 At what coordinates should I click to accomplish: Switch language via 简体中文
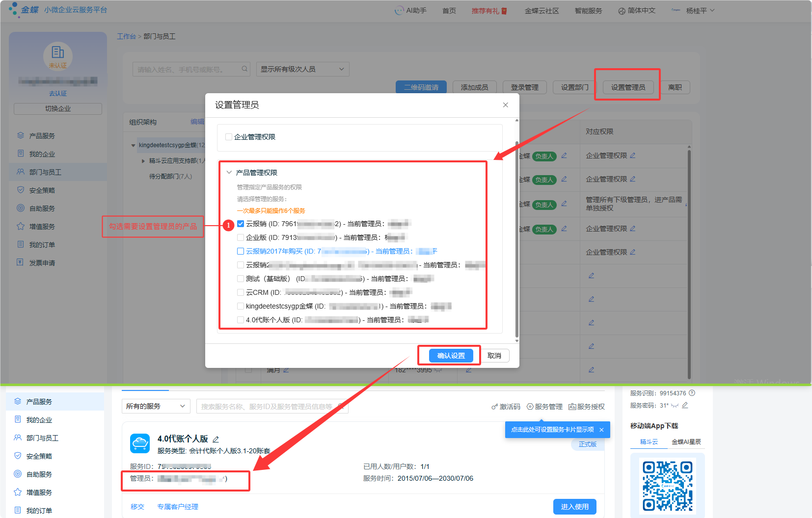tap(637, 11)
